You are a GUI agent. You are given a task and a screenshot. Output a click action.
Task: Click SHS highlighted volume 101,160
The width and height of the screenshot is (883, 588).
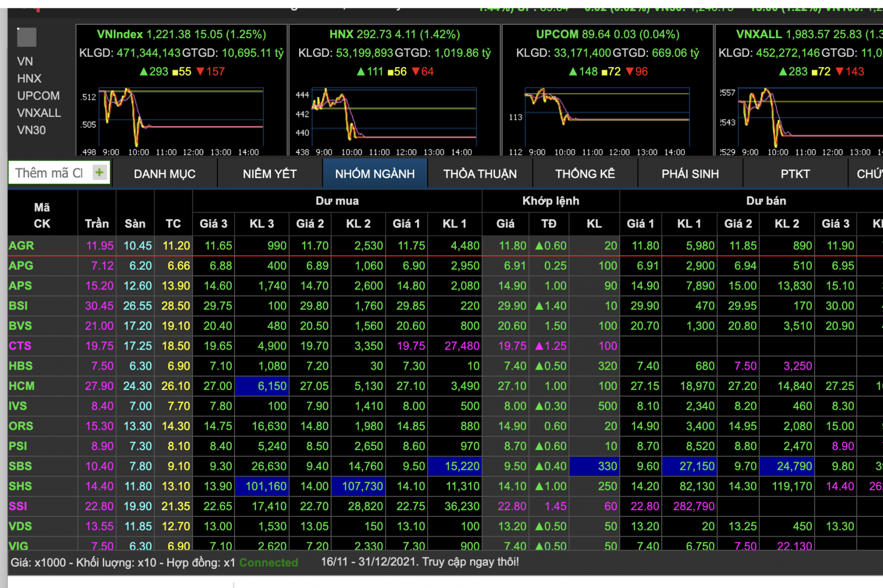[262, 487]
